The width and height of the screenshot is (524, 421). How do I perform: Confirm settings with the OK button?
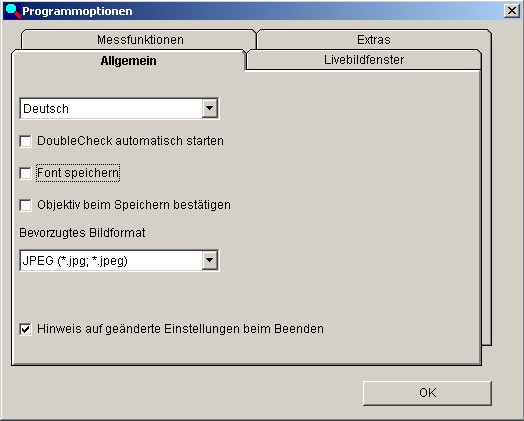(427, 393)
